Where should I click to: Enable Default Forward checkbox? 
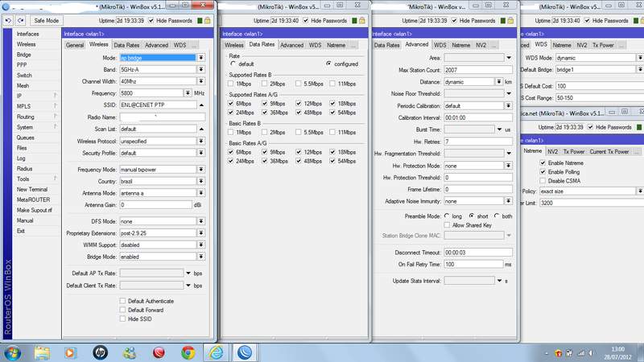click(122, 310)
